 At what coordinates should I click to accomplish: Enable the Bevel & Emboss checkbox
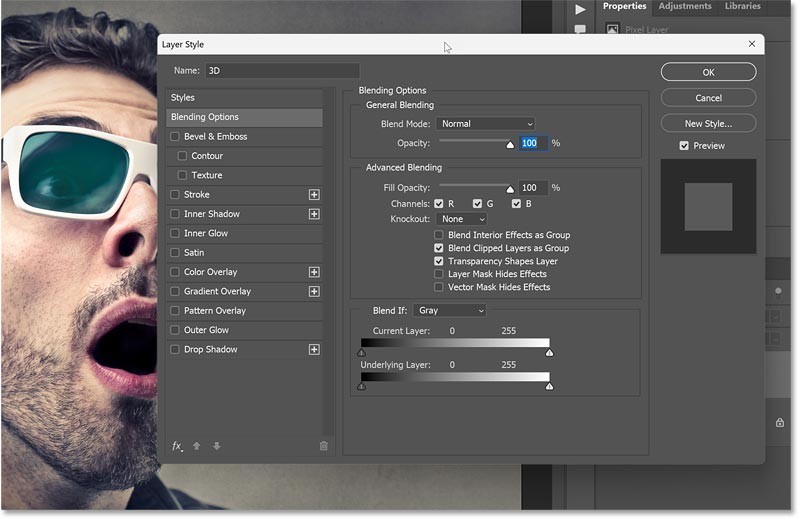176,137
